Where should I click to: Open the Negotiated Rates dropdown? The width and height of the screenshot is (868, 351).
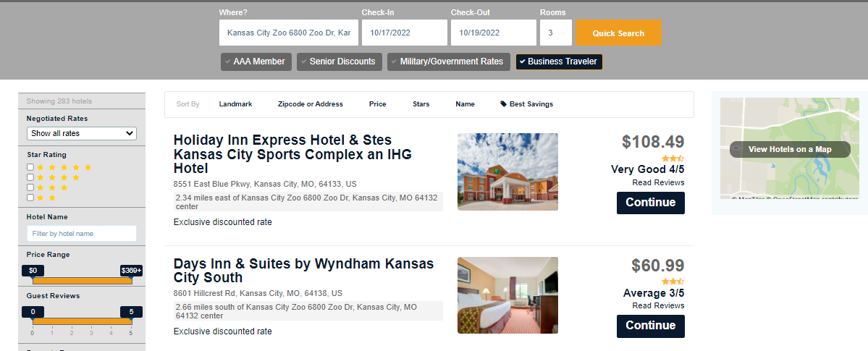[81, 133]
